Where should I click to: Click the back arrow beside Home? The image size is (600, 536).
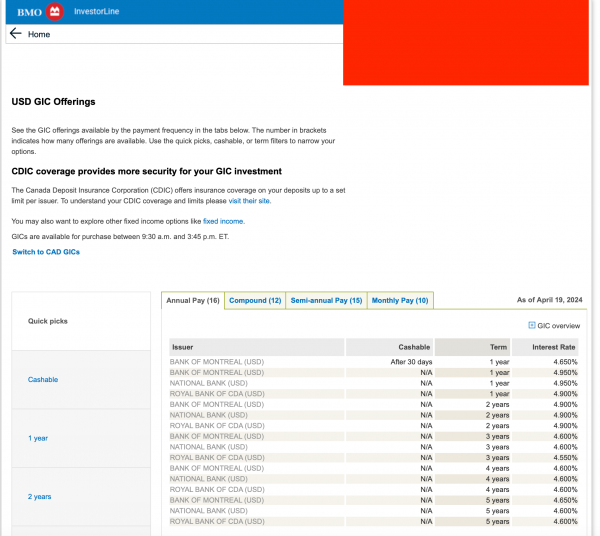15,34
